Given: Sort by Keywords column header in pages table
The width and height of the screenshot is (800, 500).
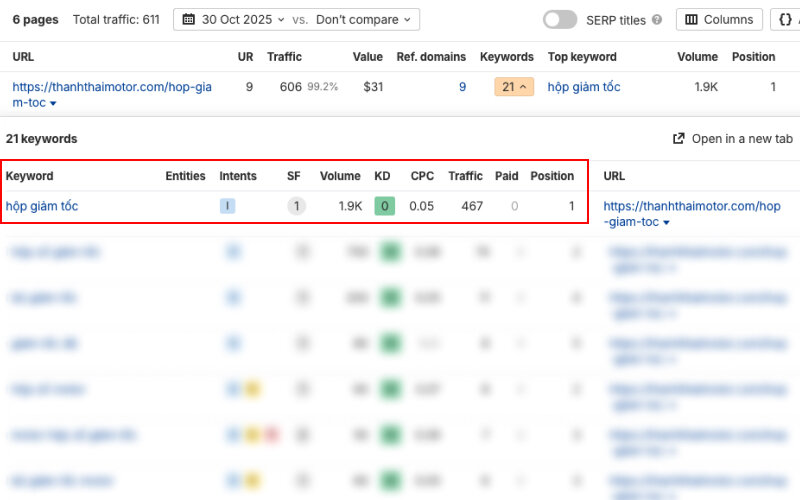Looking at the screenshot, I should pyautogui.click(x=507, y=57).
